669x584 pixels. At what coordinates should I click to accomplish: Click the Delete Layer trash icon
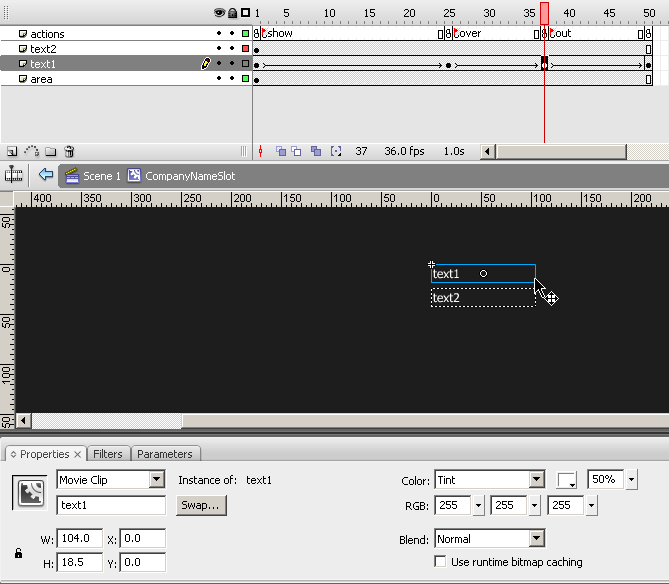tap(69, 152)
